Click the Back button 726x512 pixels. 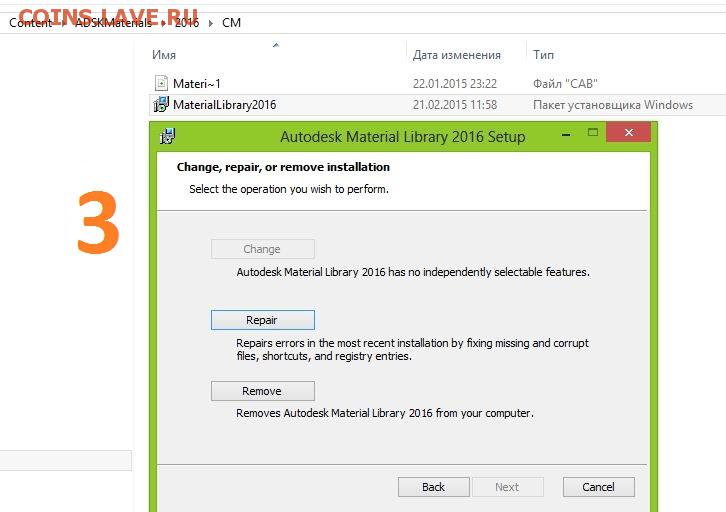(x=433, y=487)
